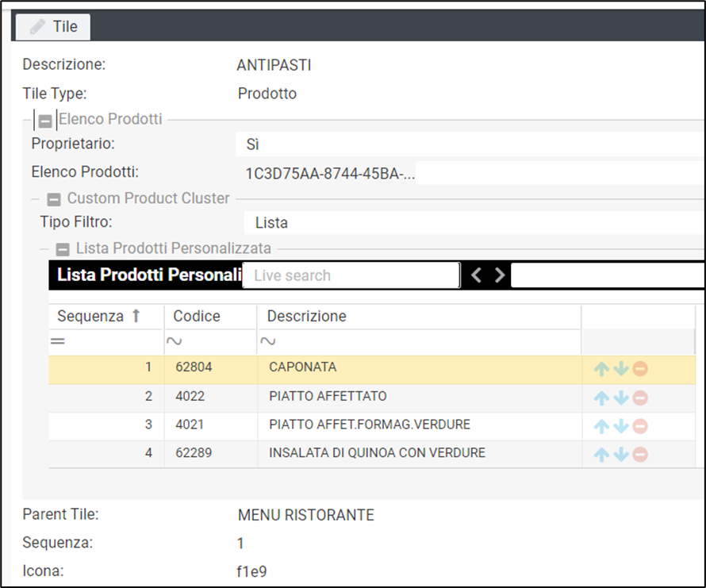Viewport: 706px width, 588px height.
Task: Move PIATTO AFFETTATO row up
Action: click(602, 398)
